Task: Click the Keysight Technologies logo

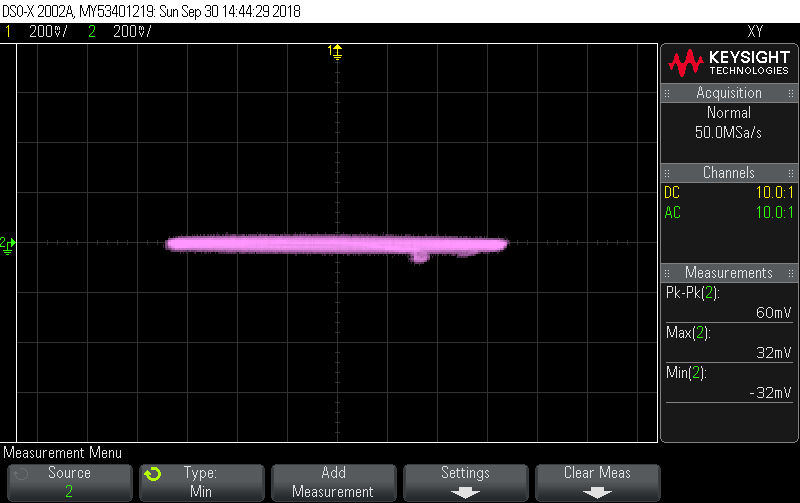Action: [729, 63]
